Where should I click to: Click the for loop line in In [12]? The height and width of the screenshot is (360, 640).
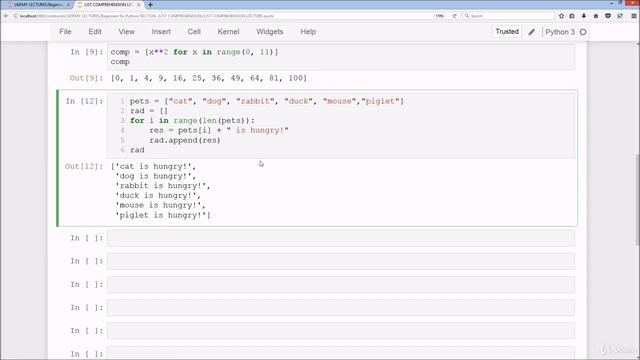192,121
